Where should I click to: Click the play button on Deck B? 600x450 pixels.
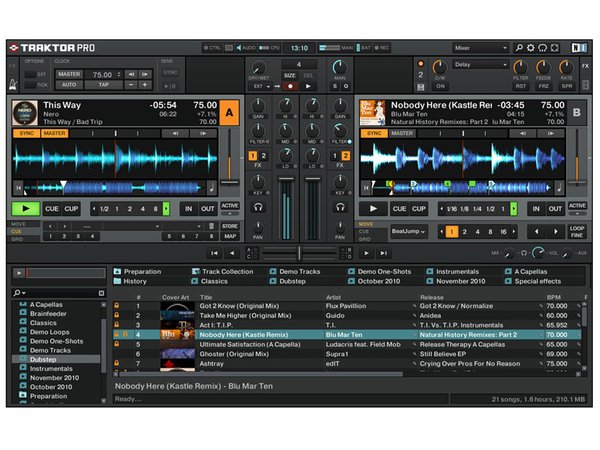pyautogui.click(x=371, y=209)
